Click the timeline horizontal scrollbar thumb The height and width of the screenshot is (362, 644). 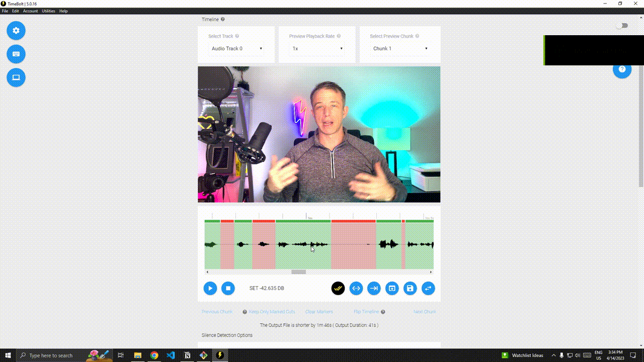pyautogui.click(x=298, y=272)
